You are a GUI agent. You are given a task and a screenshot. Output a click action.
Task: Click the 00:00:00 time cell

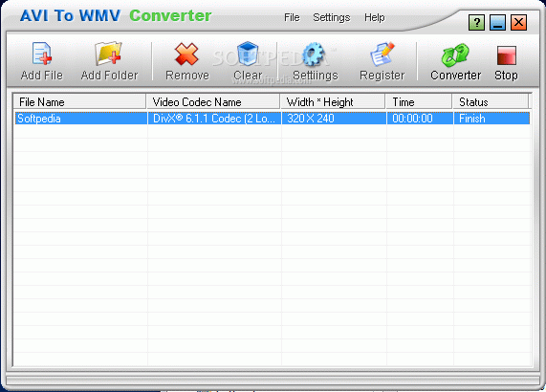click(x=420, y=119)
